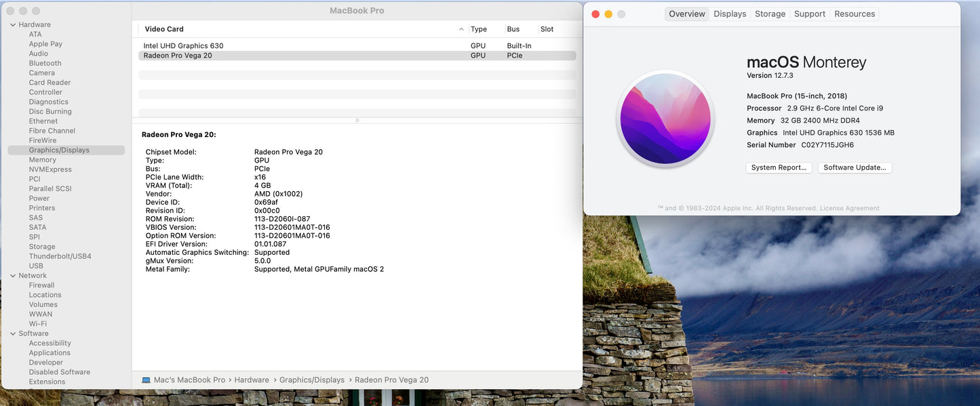Click the sort arrow in Video Card header
The height and width of the screenshot is (406, 980).
461,29
